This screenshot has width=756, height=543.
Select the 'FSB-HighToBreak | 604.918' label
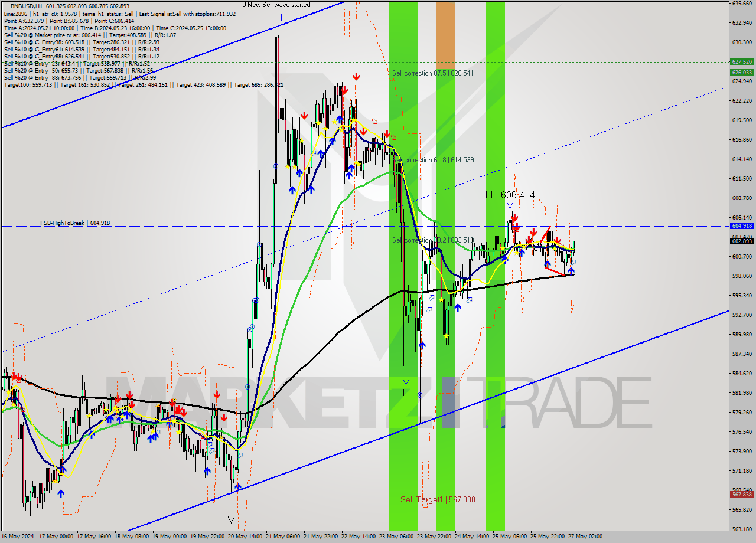tap(75, 223)
